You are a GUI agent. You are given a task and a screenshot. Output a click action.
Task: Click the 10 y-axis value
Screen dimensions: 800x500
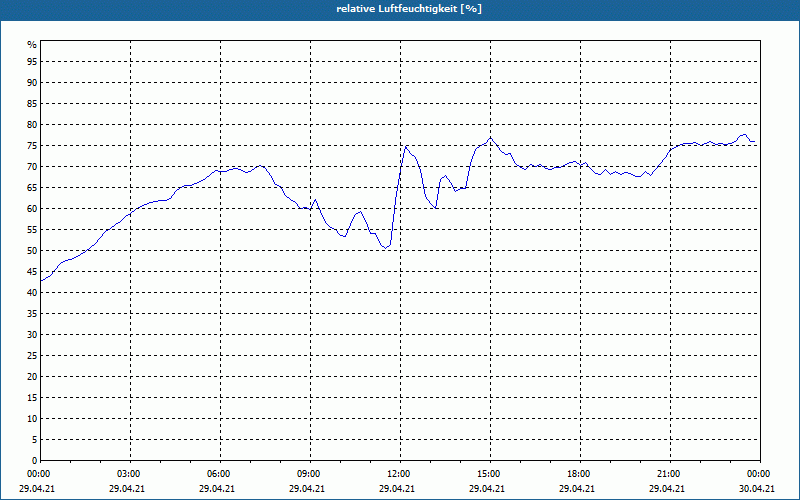pos(32,418)
